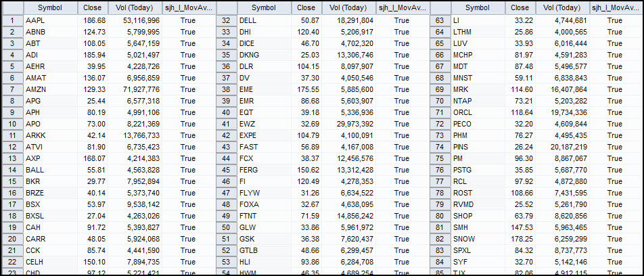Click the GTLB symbol cell

tap(264, 250)
